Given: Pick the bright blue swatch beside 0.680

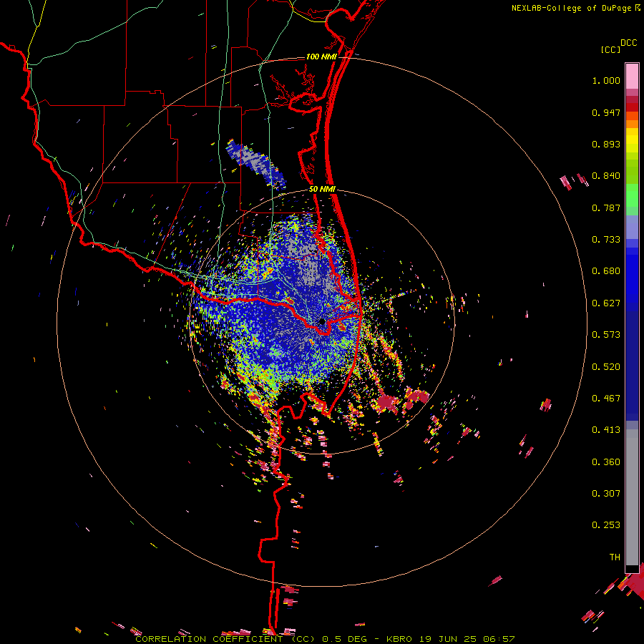Looking at the screenshot, I should pos(632,275).
